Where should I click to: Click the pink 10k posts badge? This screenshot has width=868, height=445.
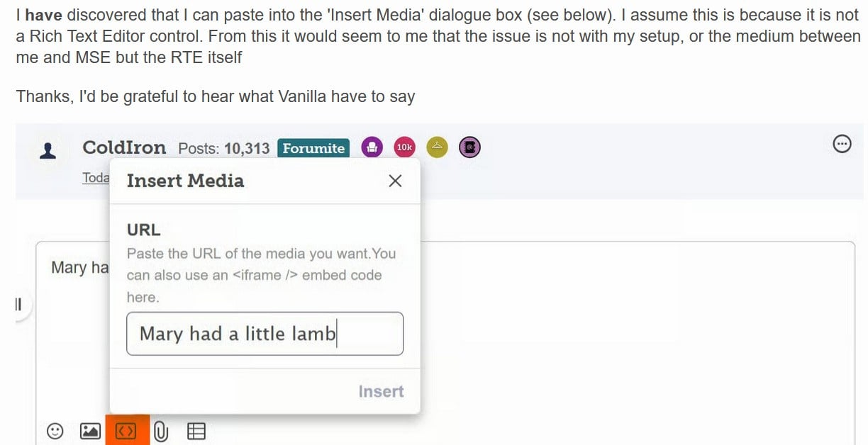click(404, 147)
